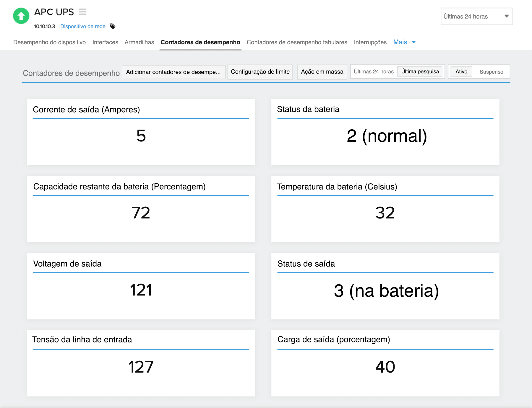532x408 pixels.
Task: Open the Últimas 24 horas time range dropdown
Action: 476,17
